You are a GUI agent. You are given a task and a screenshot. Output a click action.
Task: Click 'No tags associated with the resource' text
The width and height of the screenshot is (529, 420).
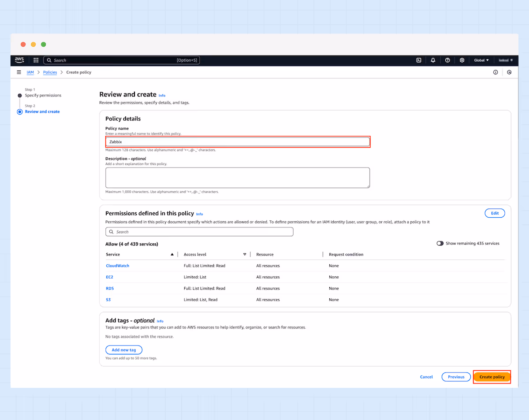pos(140,337)
